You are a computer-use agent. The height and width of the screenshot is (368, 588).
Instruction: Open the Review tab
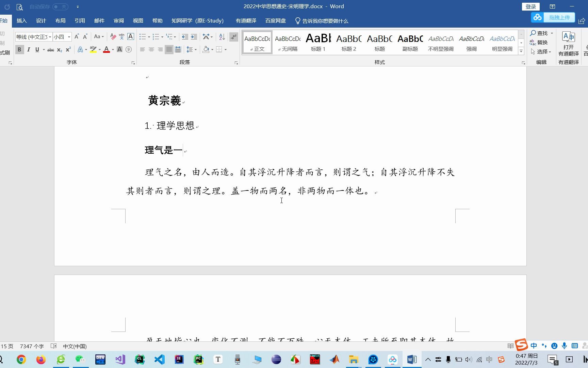(x=118, y=21)
